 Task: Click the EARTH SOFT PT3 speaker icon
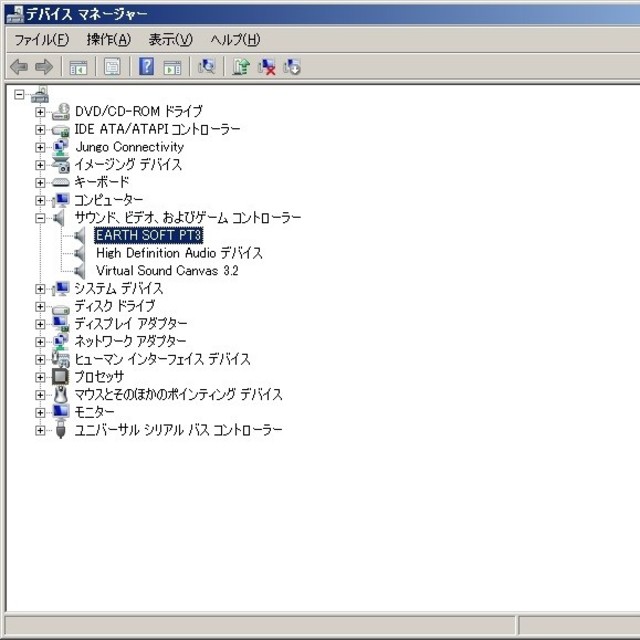[80, 236]
